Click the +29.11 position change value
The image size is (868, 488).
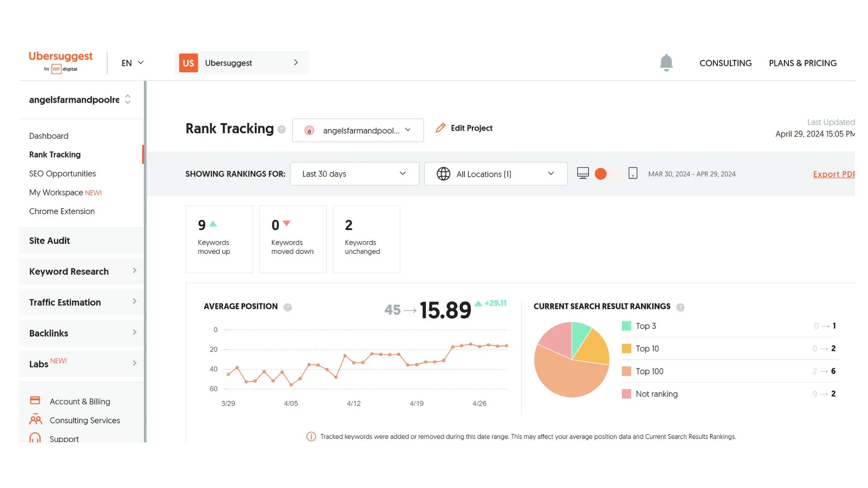tap(495, 303)
